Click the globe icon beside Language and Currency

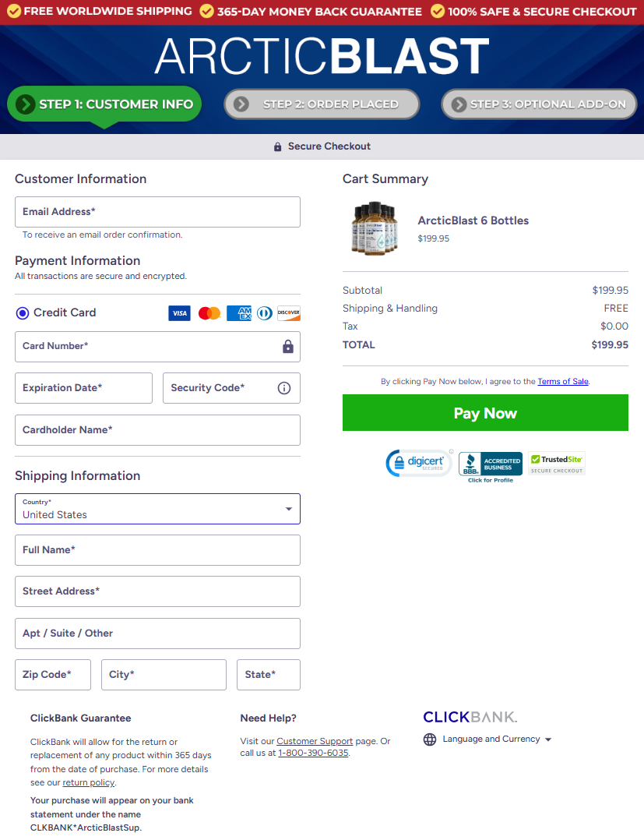[x=430, y=739]
